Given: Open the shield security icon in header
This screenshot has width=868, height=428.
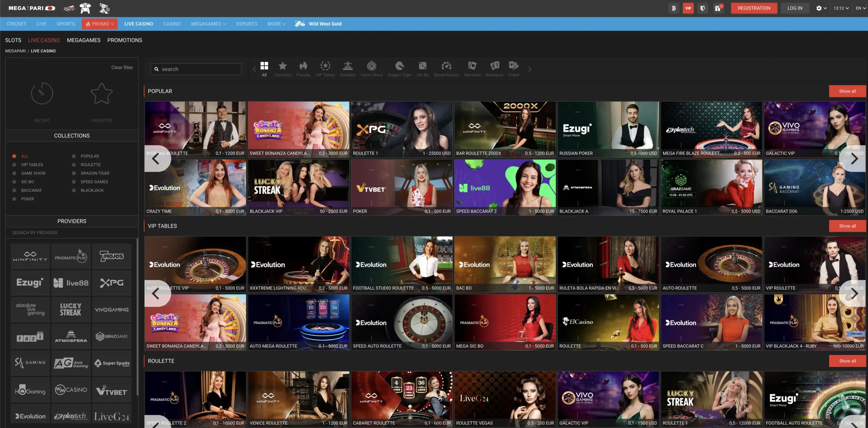Looking at the screenshot, I should (x=703, y=8).
